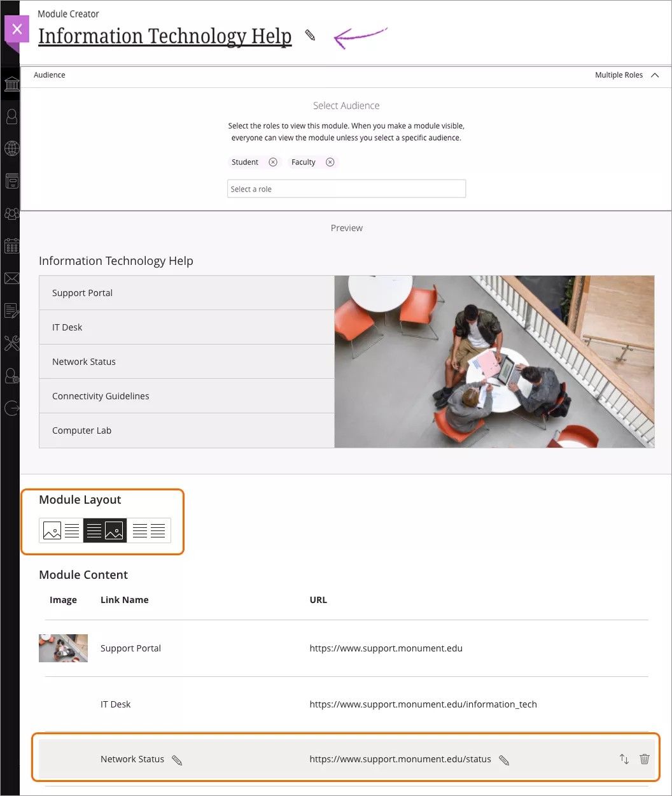Open the Support Portal preview link
Image resolution: width=672 pixels, height=796 pixels.
tap(82, 292)
